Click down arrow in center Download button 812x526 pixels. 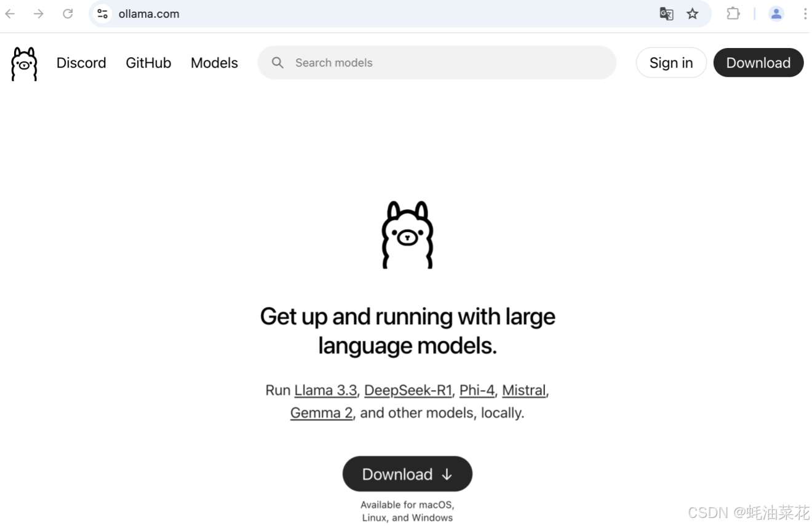[447, 474]
